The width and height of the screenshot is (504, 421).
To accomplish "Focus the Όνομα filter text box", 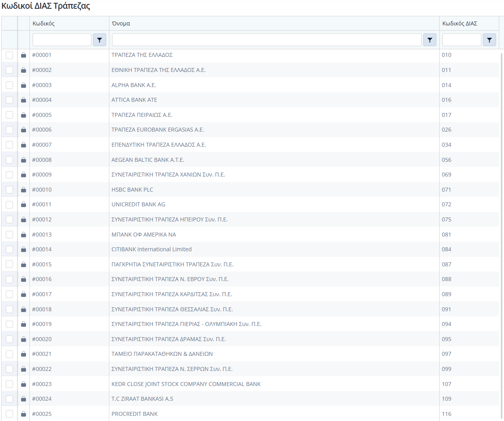I will point(267,40).
